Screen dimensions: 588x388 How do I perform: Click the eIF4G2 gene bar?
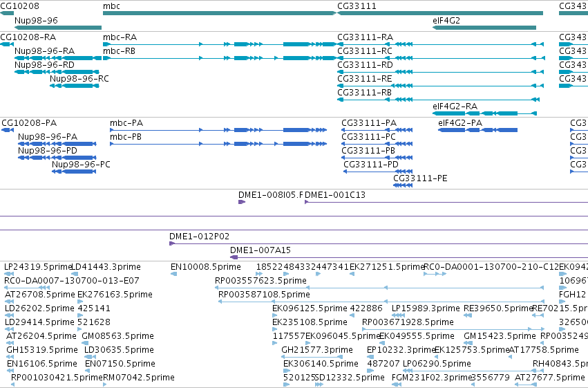pos(484,28)
